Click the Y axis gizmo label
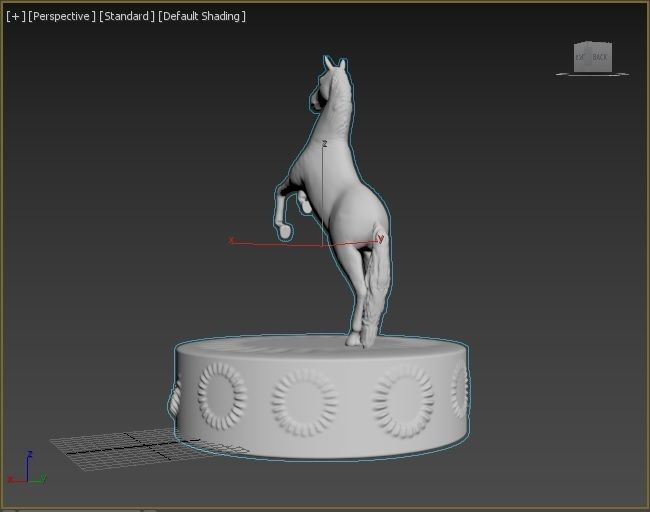650x512 pixels. tap(381, 238)
